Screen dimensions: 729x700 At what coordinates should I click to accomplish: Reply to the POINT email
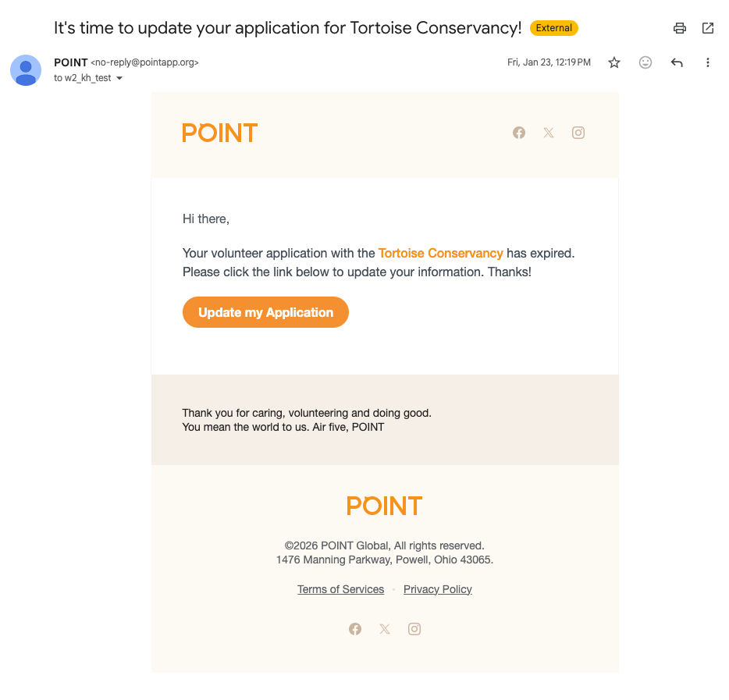click(677, 62)
